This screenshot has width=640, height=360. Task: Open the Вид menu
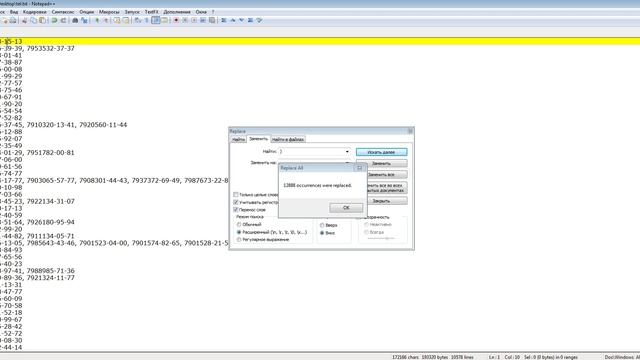tap(14, 12)
